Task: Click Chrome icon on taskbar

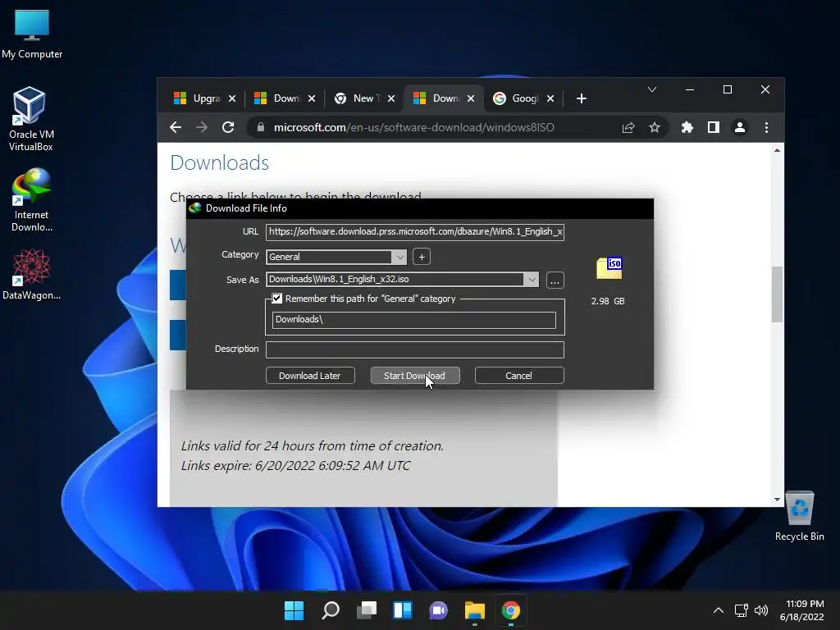Action: [511, 610]
